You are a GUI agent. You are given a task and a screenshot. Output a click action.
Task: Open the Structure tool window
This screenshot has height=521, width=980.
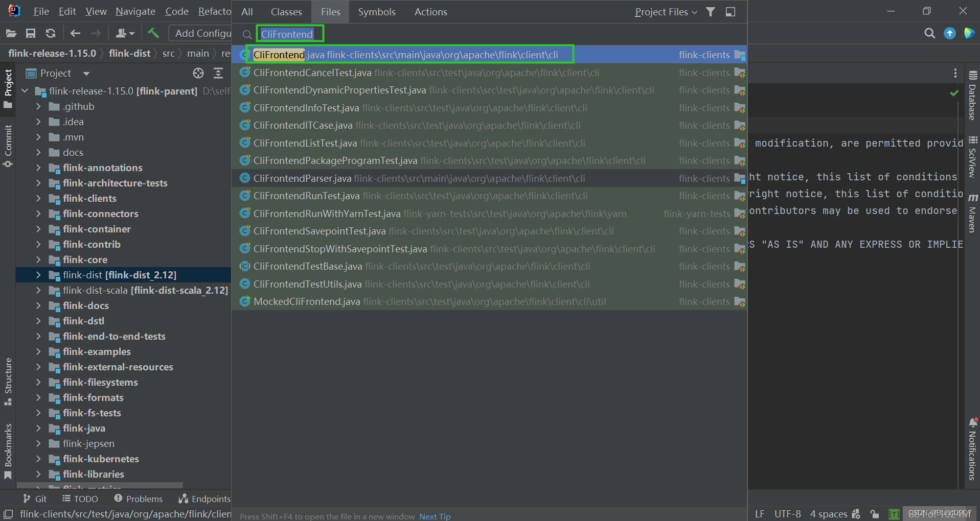pyautogui.click(x=8, y=382)
